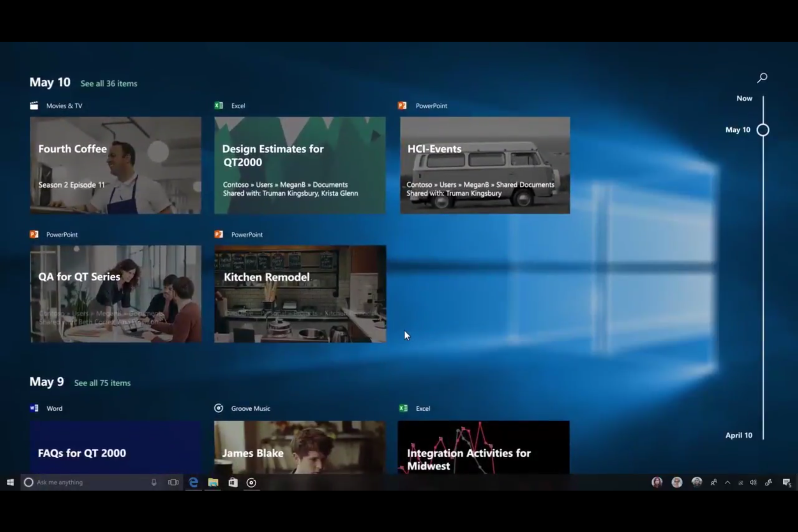The height and width of the screenshot is (532, 798).
Task: Launch Microsoft Edge from the taskbar
Action: point(193,483)
